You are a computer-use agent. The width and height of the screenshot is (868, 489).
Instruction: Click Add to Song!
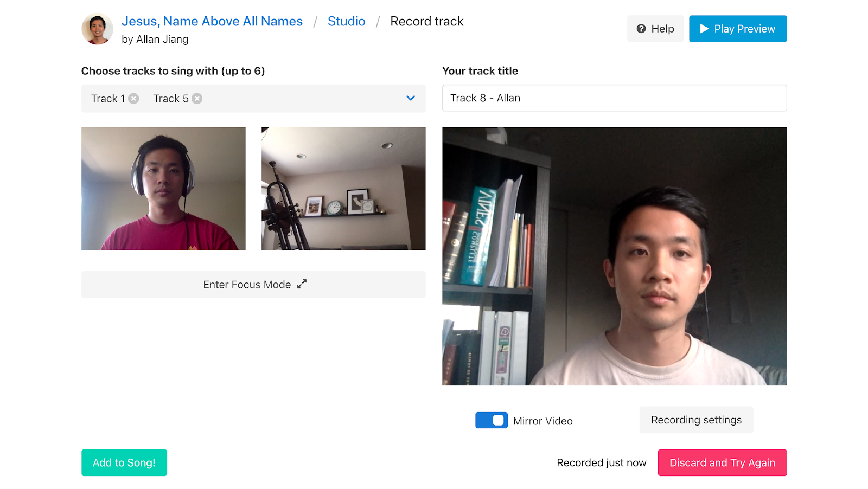(124, 462)
